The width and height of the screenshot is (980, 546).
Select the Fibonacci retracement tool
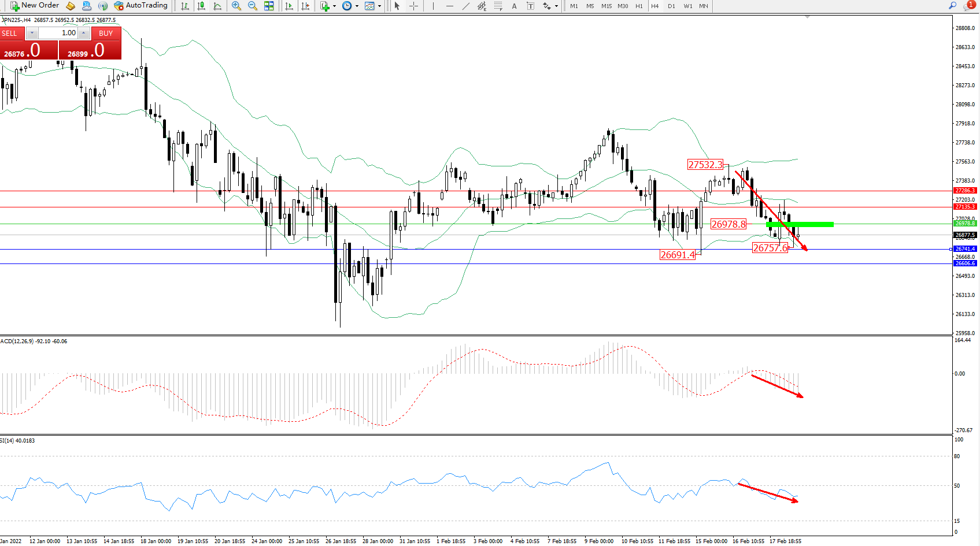pyautogui.click(x=498, y=6)
